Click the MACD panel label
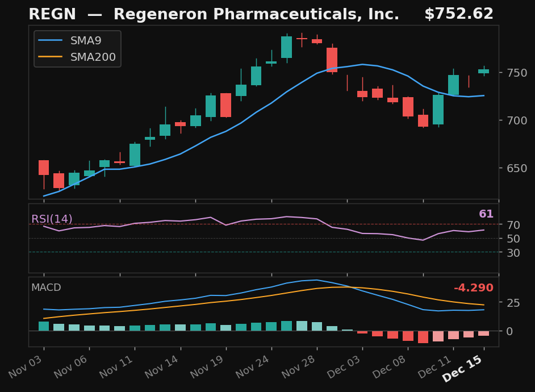Screen dimensions: 535x392 point(46,287)
